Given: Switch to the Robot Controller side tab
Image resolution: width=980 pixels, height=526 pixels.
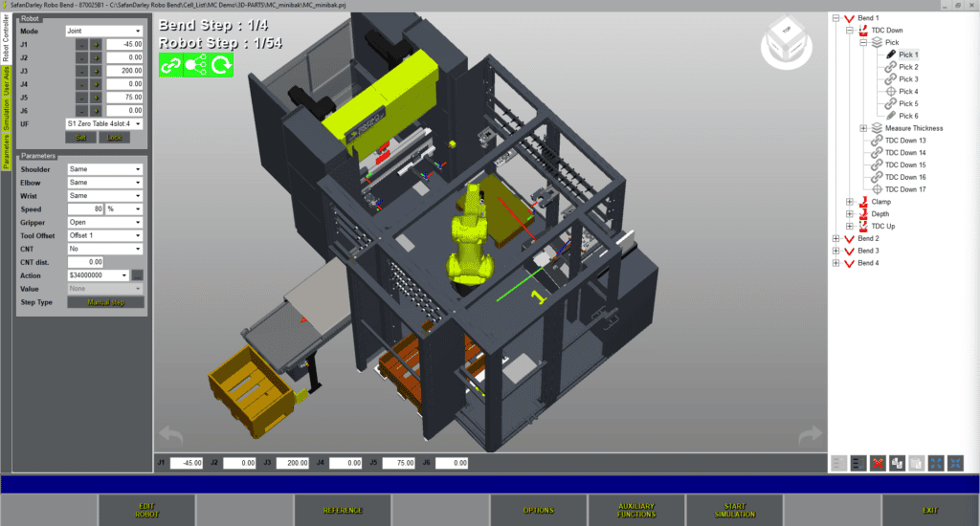Looking at the screenshot, I should tap(6, 38).
